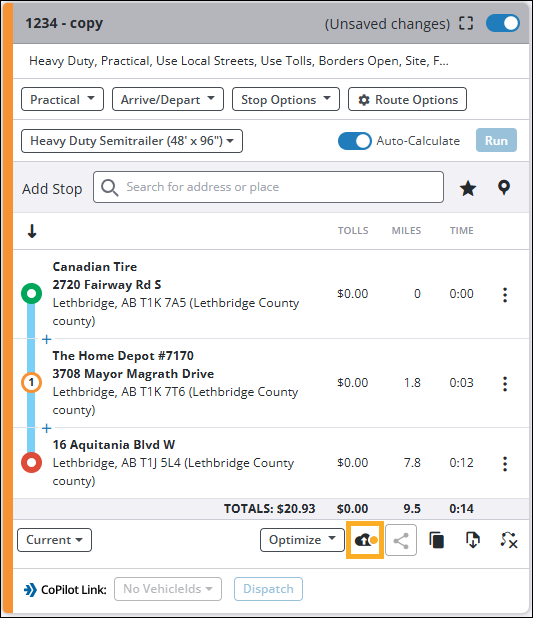Toggle route visibility switch in header
533x618 pixels.
(x=503, y=23)
